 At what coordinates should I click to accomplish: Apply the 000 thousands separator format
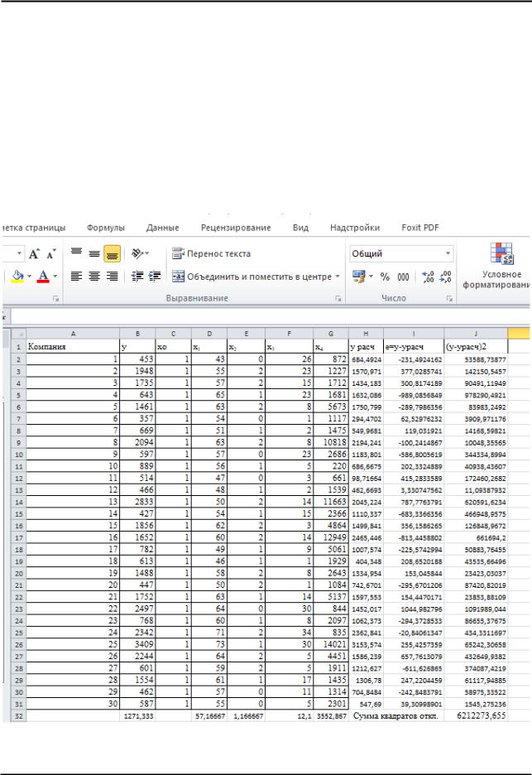[x=403, y=277]
